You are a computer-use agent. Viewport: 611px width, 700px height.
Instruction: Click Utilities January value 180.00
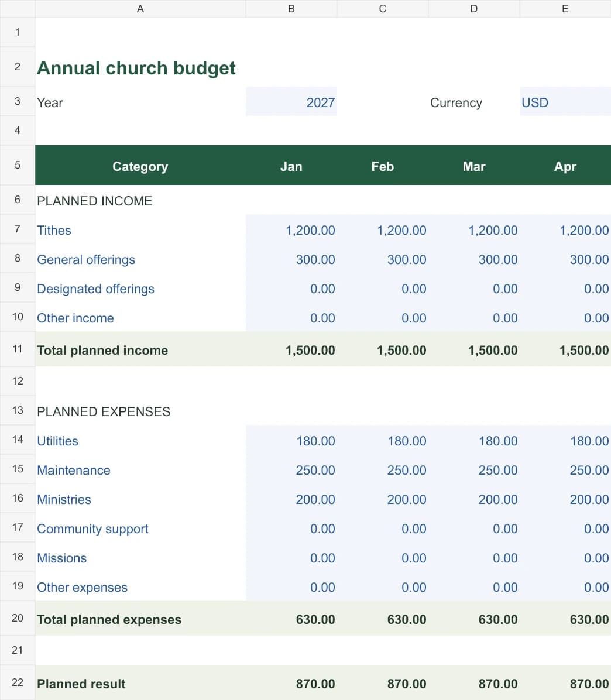click(x=291, y=440)
